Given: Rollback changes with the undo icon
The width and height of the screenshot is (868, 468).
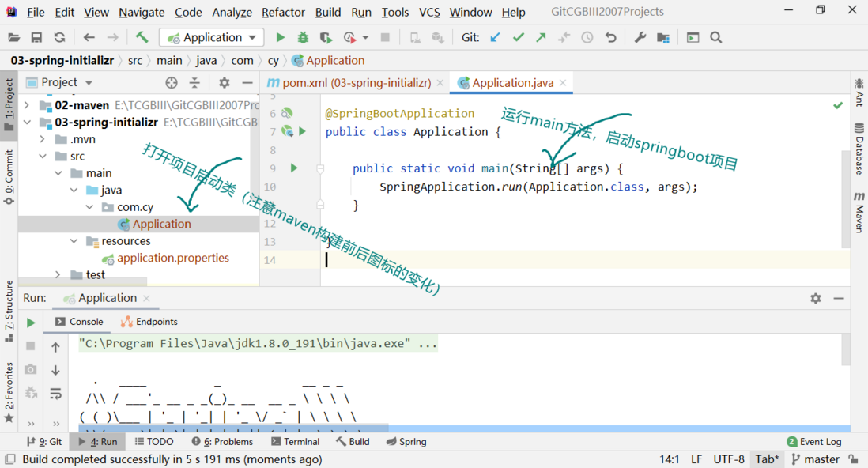Looking at the screenshot, I should (610, 38).
